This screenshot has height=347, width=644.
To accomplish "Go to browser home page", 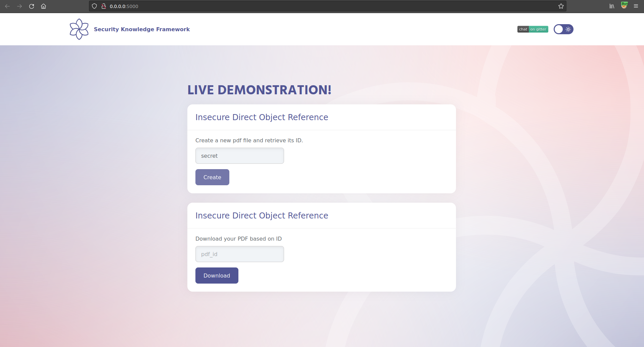I will pyautogui.click(x=43, y=6).
